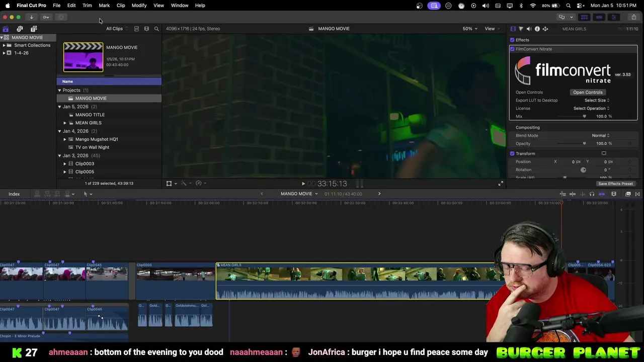Open the viewer 50% zoom dropdown

coord(470,29)
